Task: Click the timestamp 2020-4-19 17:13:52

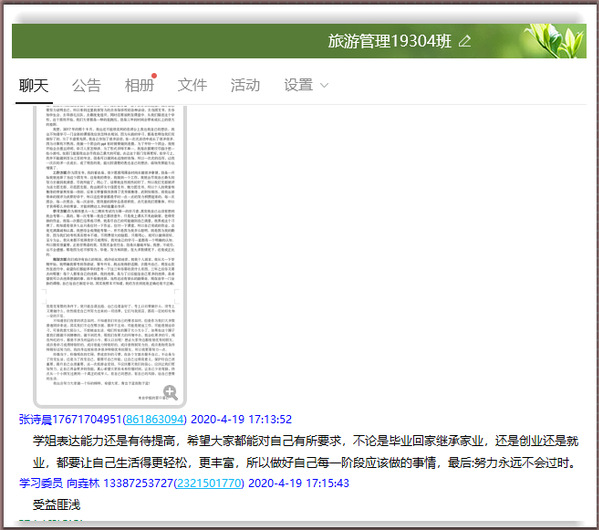Action: 241,420
